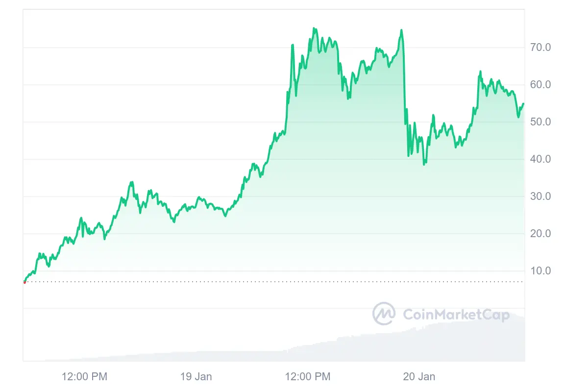
Task: Click the 12:00 PM label before 19 Jan
Action: tap(84, 377)
